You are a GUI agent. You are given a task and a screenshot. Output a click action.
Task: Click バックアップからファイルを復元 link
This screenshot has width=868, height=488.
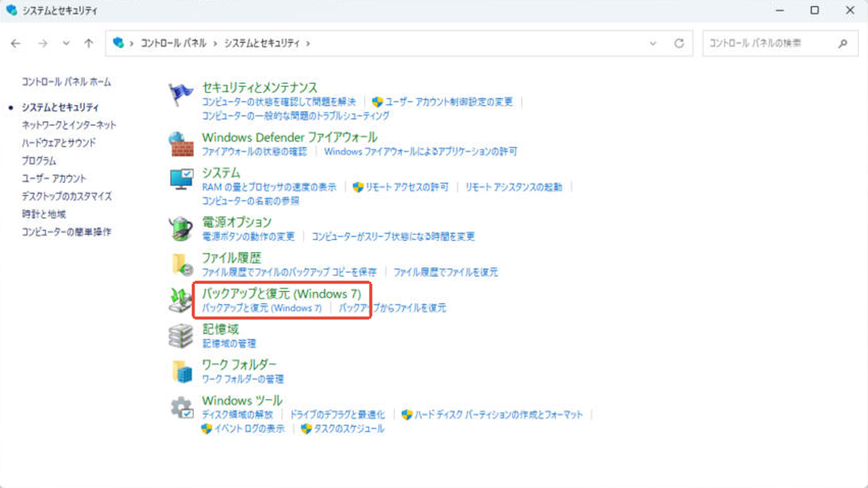393,308
